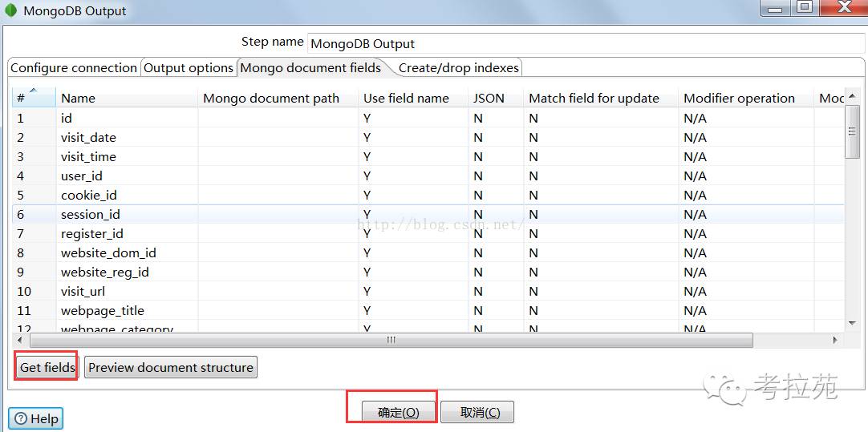The image size is (868, 432).
Task: Sort by the # column header
Action: (x=34, y=98)
